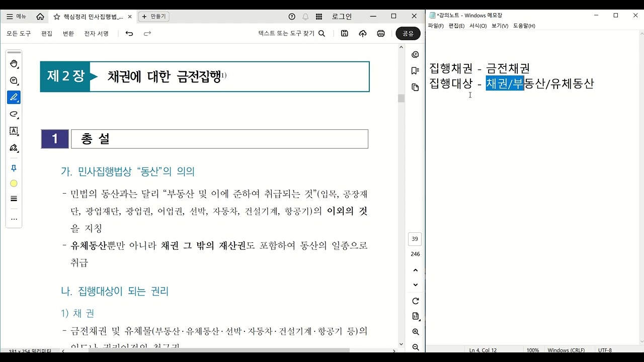Open the 편집(E) menu in Notepad
The width and height of the screenshot is (644, 362).
[x=456, y=26]
